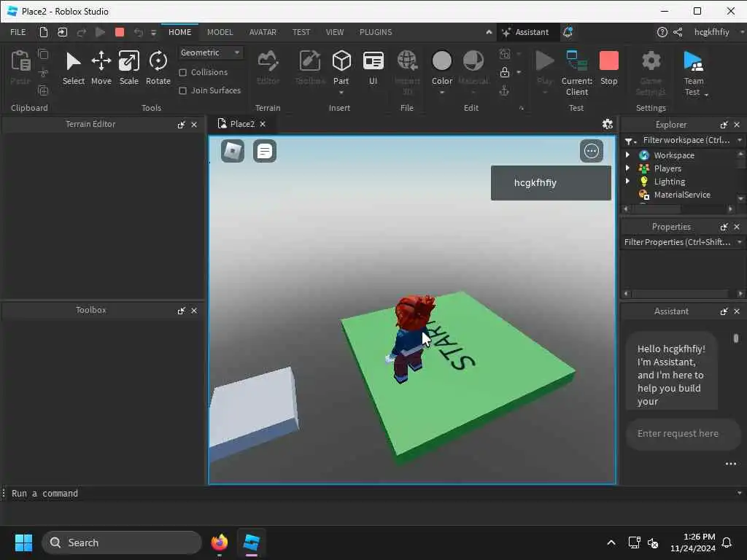This screenshot has height=560, width=747.
Task: Click the Filter Properties search field
Action: tap(676, 242)
